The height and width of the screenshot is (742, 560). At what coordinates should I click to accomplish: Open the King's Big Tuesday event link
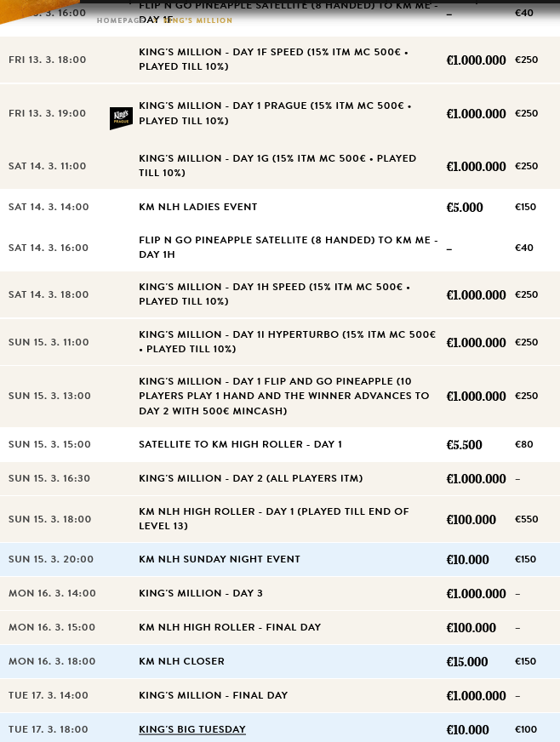click(x=192, y=729)
